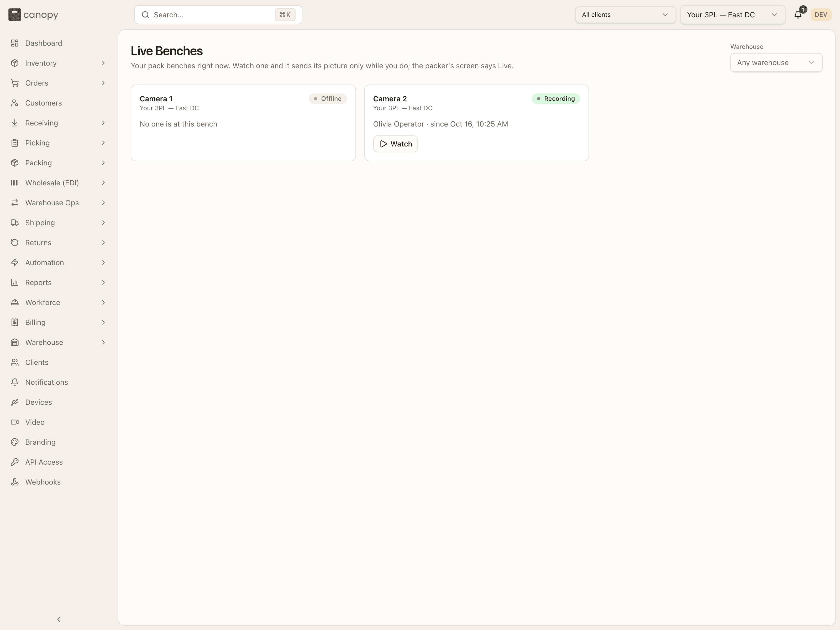Click the Picking clipboard icon

[15, 143]
